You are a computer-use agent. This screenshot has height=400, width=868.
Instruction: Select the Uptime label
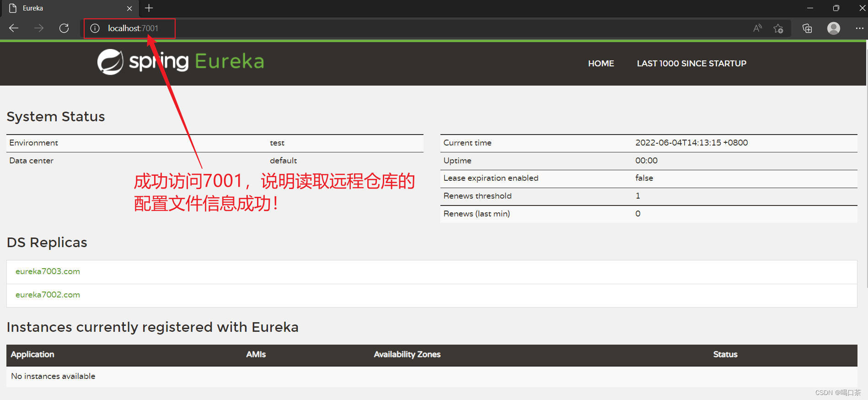click(457, 161)
